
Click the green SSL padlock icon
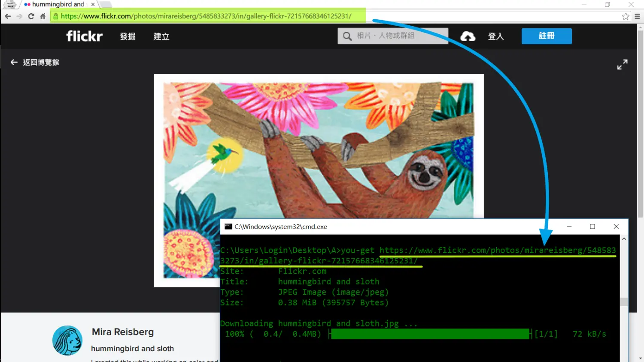pyautogui.click(x=55, y=16)
